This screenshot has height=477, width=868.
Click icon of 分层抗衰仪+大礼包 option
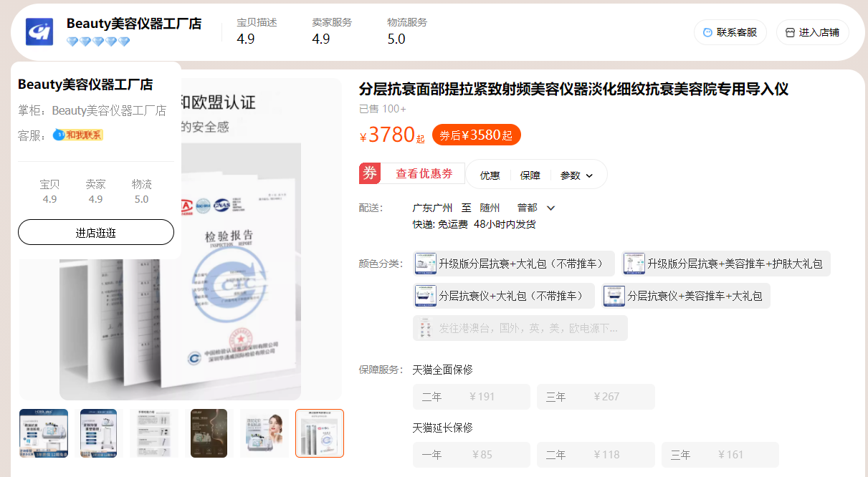click(x=426, y=296)
